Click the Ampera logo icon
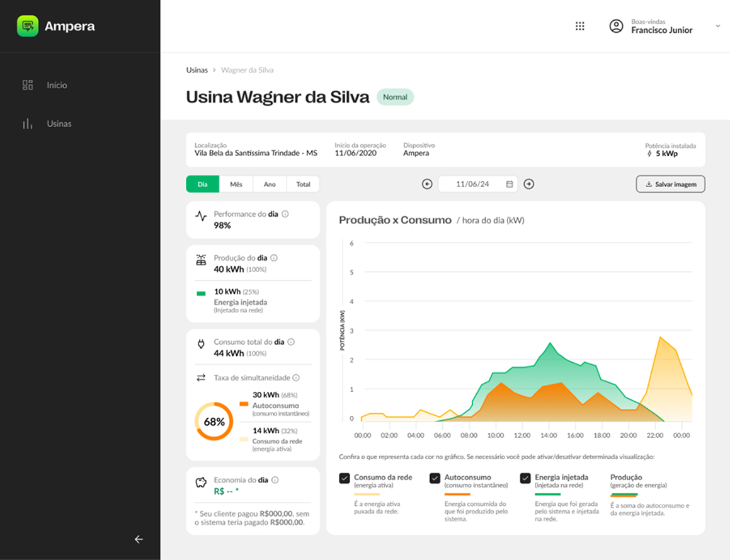The height and width of the screenshot is (560, 730). 27,26
